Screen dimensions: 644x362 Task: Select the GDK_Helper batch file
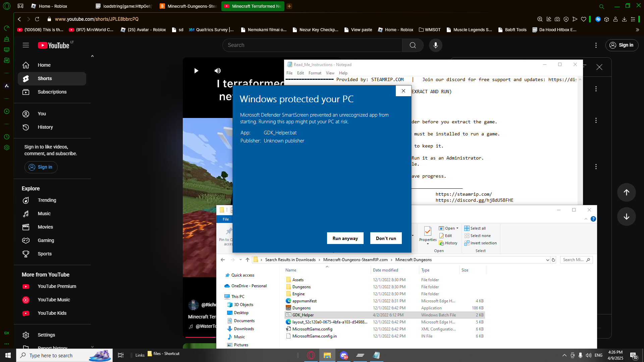[385, 315]
